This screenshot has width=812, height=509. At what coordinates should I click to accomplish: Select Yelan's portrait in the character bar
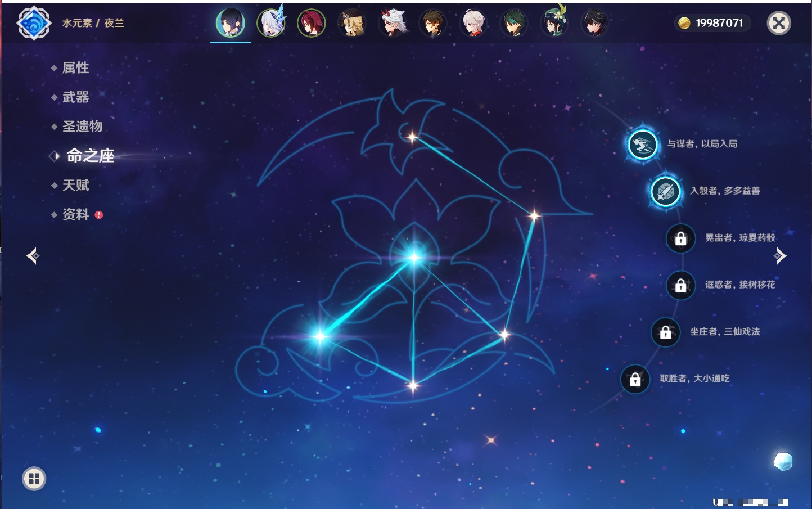(x=231, y=23)
